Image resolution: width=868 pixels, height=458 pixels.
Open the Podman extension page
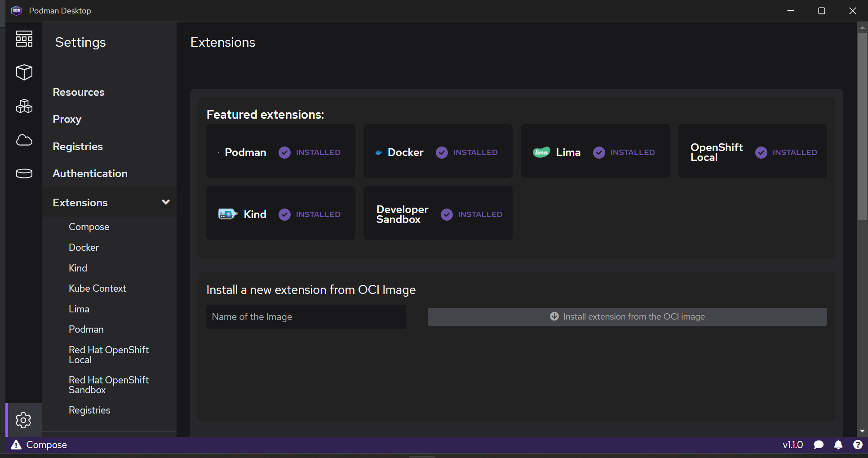(x=86, y=329)
